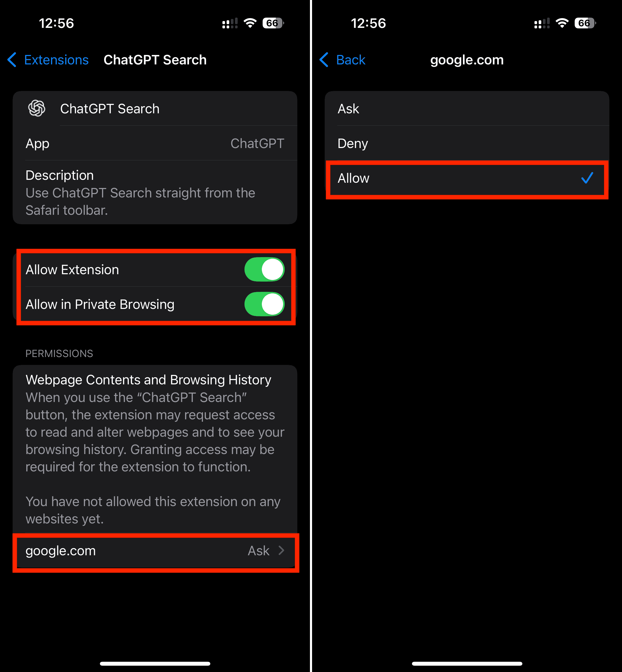Tap the Back button label

click(x=351, y=60)
